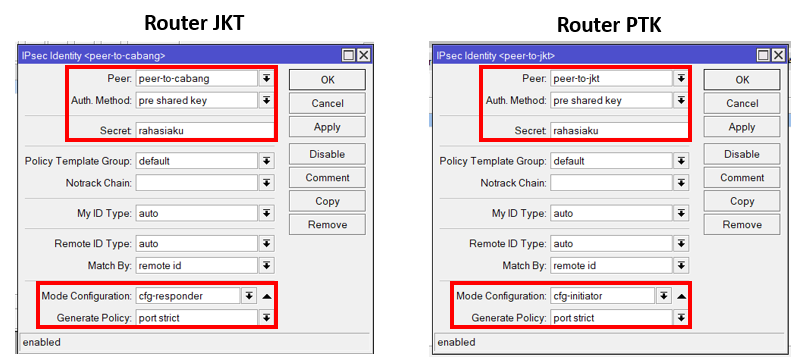The image size is (797, 362).
Task: Open Auth. Method dropdown in Router JKT
Action: pyautogui.click(x=266, y=100)
